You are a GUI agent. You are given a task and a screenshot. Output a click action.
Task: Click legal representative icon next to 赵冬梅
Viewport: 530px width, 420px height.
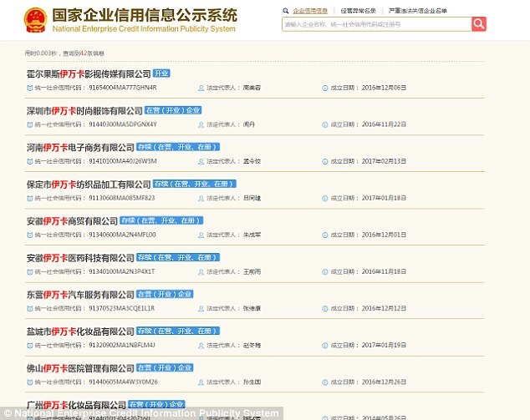click(x=201, y=345)
